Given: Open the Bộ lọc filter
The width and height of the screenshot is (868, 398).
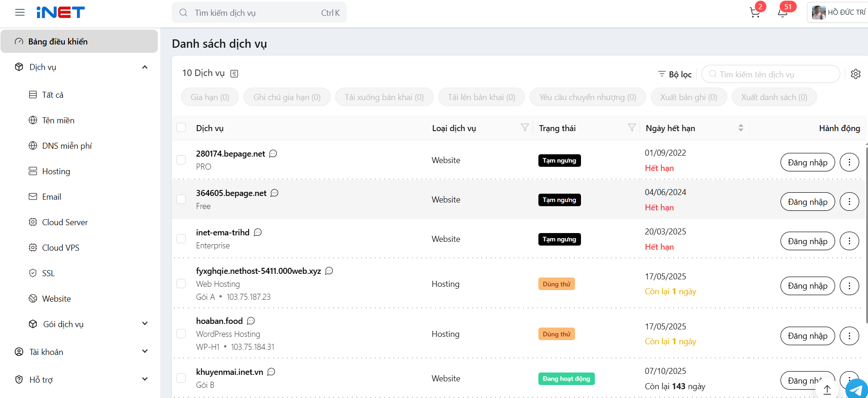Looking at the screenshot, I should [675, 74].
